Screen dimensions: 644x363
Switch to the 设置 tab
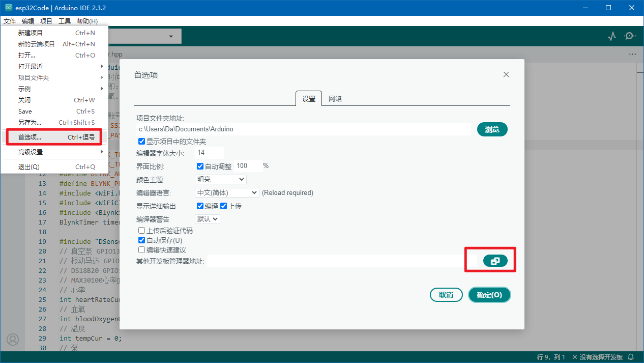point(309,99)
